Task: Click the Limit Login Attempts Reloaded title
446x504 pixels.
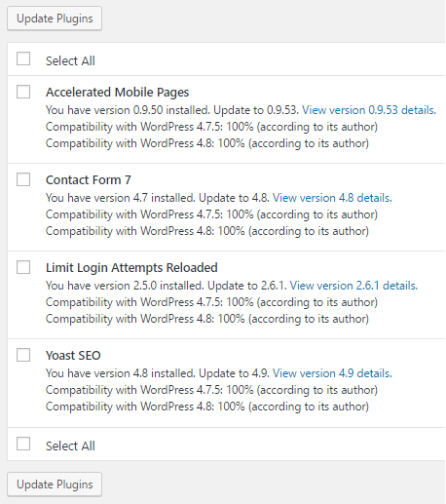Action: click(131, 268)
